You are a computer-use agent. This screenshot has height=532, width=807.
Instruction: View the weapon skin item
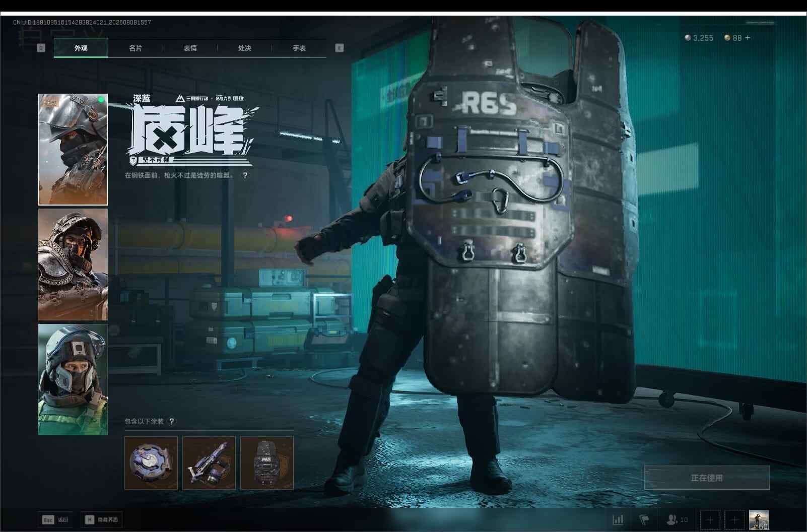pos(209,463)
